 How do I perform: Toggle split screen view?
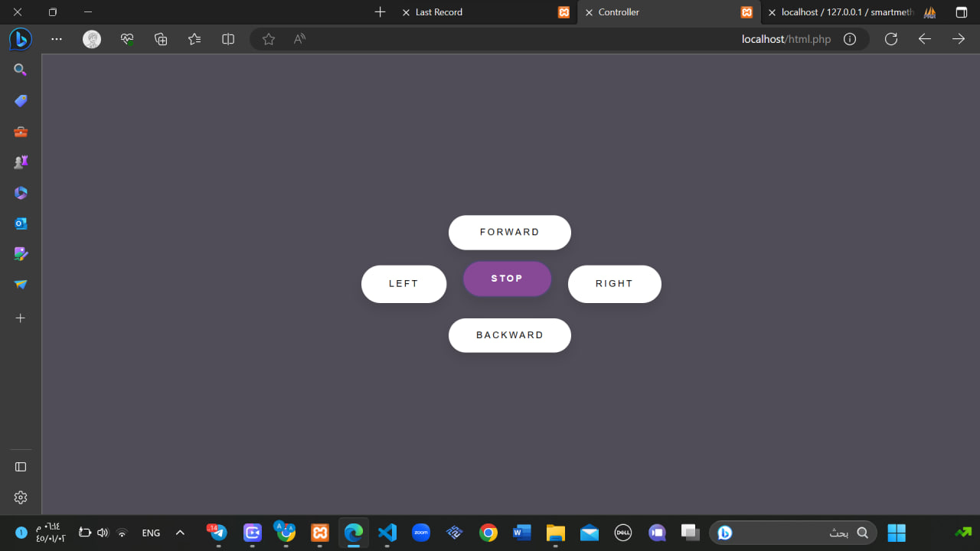coord(227,38)
